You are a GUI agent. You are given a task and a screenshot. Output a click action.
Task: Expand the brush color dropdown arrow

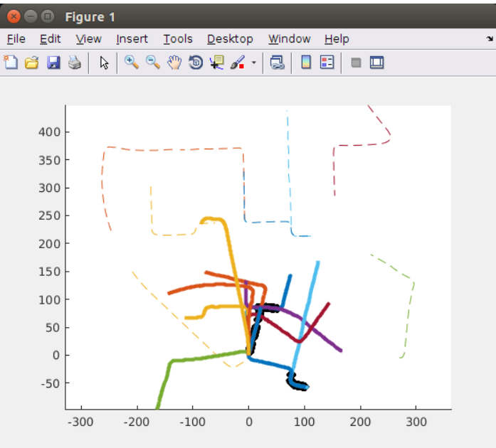[x=254, y=63]
